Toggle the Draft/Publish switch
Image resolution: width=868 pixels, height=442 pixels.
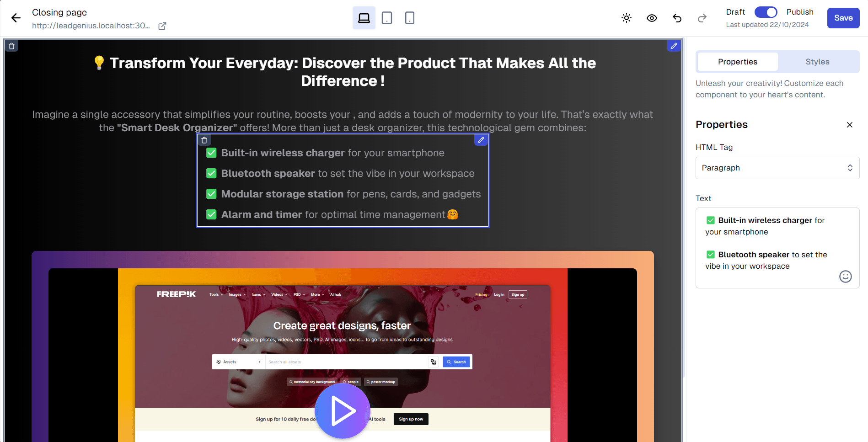point(766,12)
